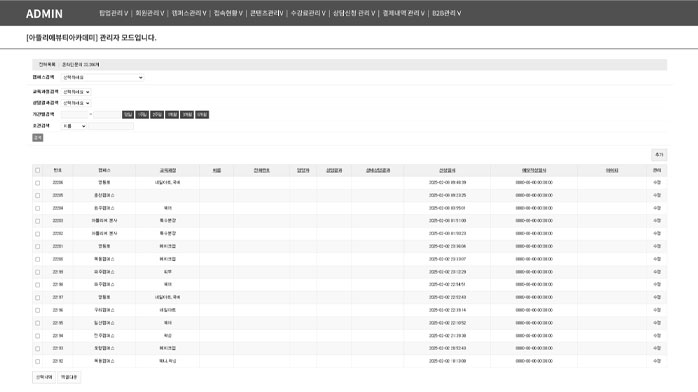Open the 콘텐츠관리 menu
The height and width of the screenshot is (392, 698).
point(266,13)
